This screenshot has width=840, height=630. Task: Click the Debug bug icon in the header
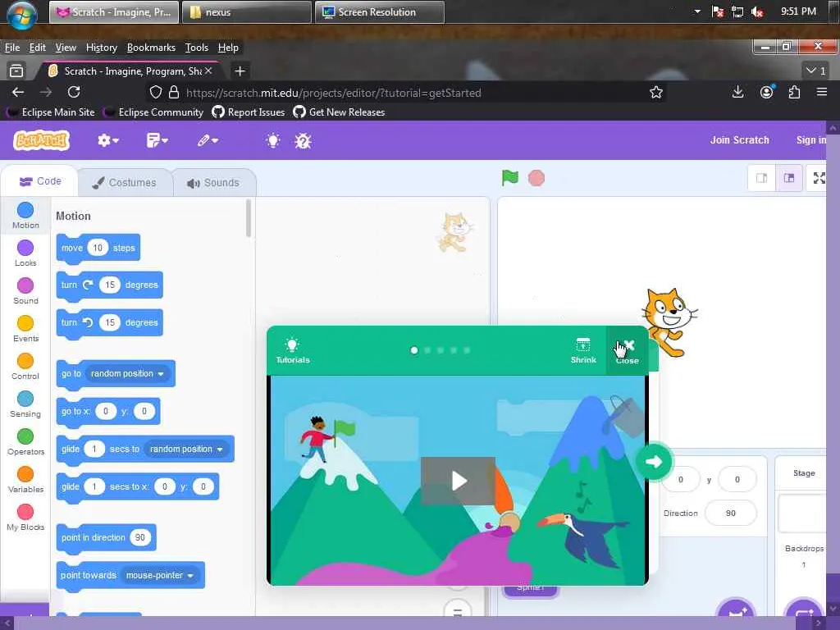304,141
